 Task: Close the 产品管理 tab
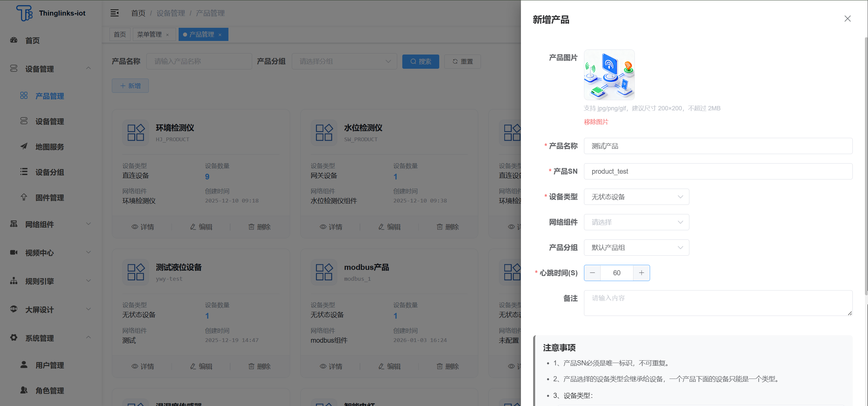pos(220,35)
